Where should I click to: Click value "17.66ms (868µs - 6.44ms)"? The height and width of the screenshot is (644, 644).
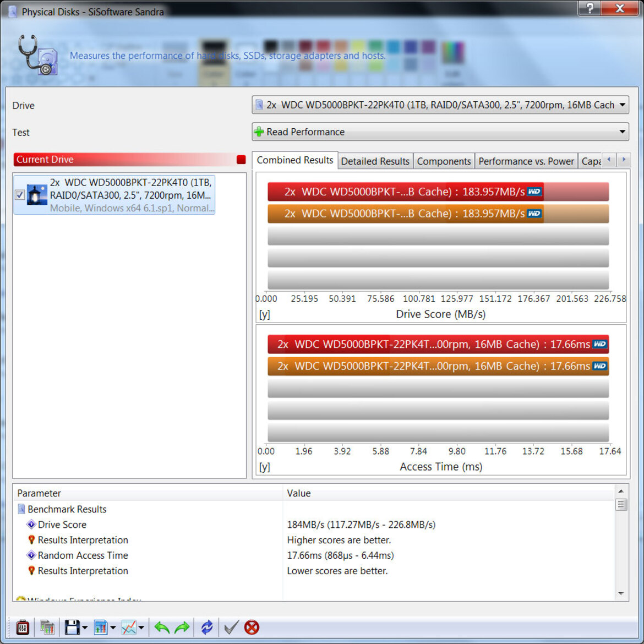point(341,555)
